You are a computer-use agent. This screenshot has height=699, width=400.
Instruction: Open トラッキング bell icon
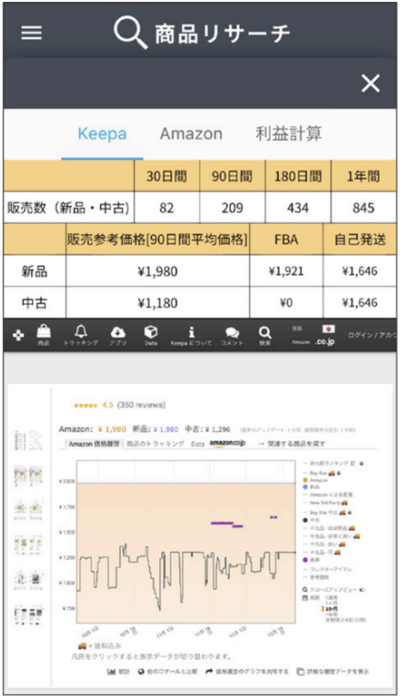click(81, 335)
